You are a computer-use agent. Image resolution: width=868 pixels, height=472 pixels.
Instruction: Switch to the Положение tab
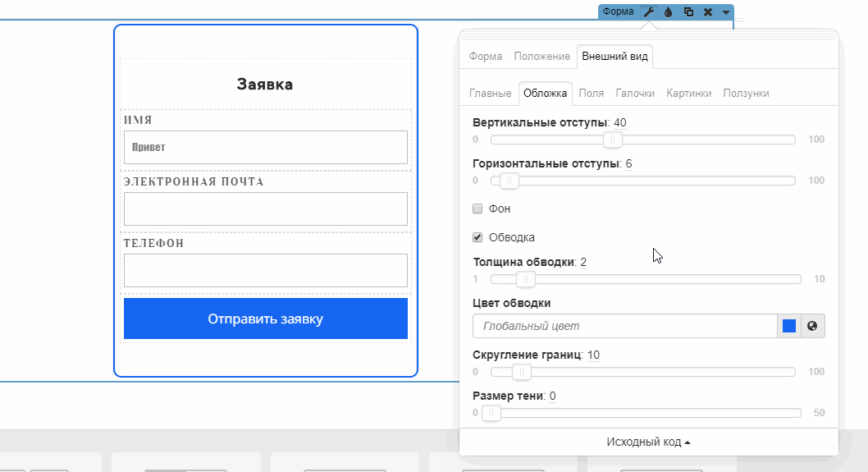(541, 57)
